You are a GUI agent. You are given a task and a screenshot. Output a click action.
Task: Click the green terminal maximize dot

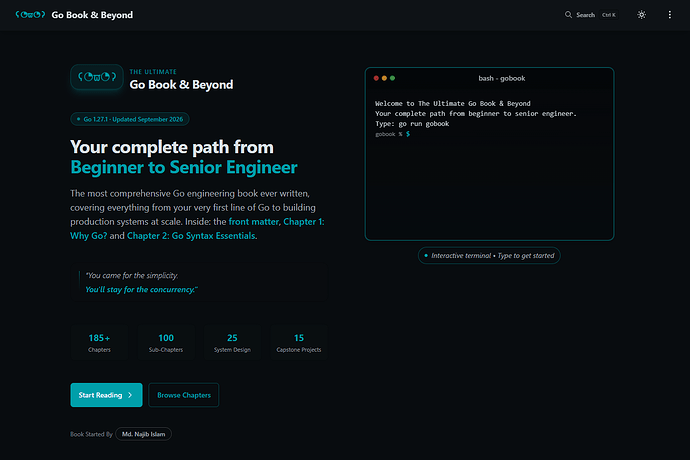[393, 78]
